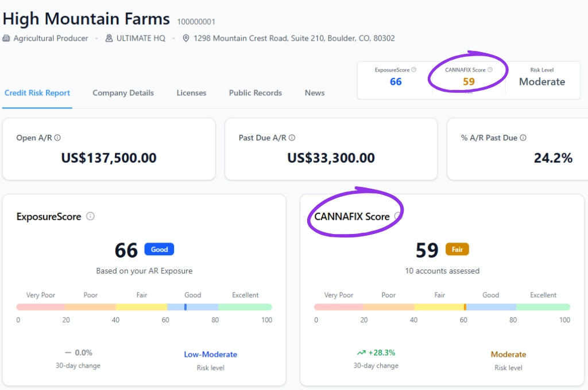
Task: Click the user icon beside ULTIMATE HQ
Action: [109, 38]
